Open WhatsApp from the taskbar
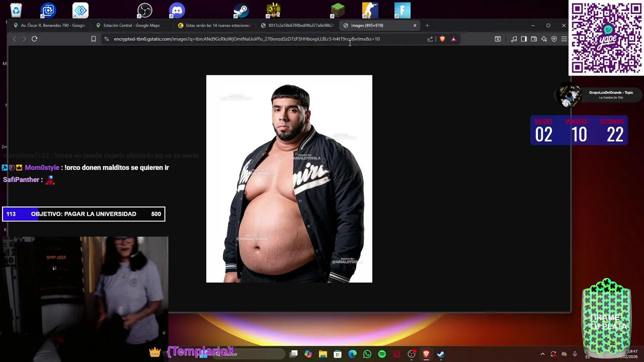 click(367, 354)
